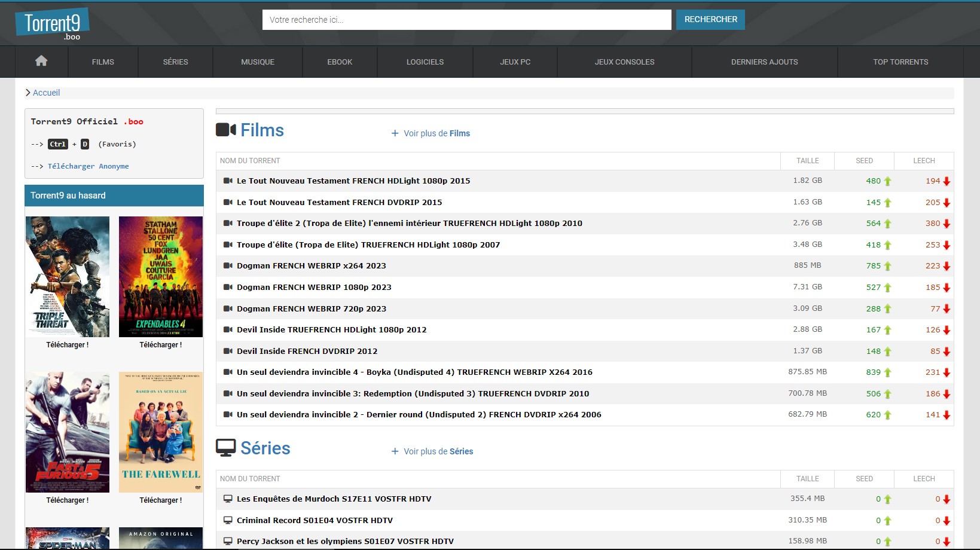Open Percy Jackson et les olympiens S01E07
The height and width of the screenshot is (550, 980).
pyautogui.click(x=345, y=541)
